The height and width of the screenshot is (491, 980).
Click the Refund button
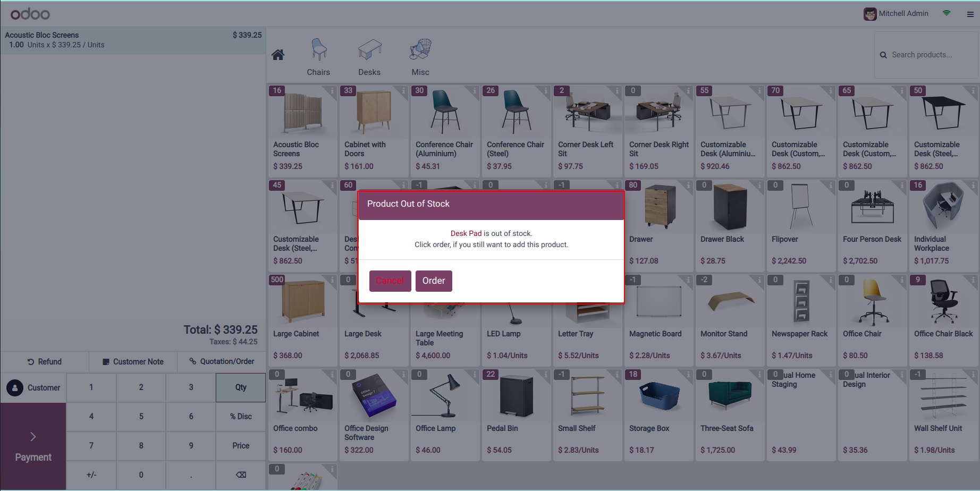tap(45, 362)
